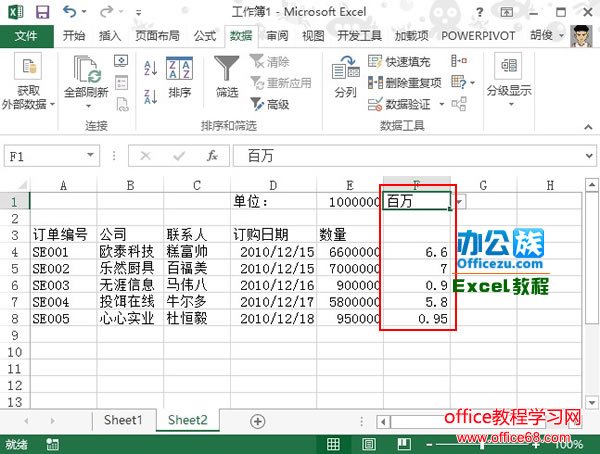Click zoom out minus button
Image resolution: width=600 pixels, height=454 pixels.
[x=429, y=445]
